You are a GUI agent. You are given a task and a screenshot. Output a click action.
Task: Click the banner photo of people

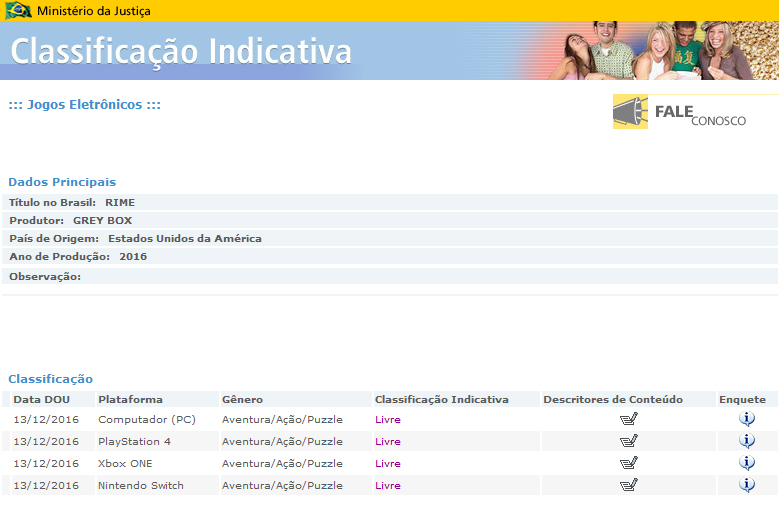pyautogui.click(x=663, y=50)
